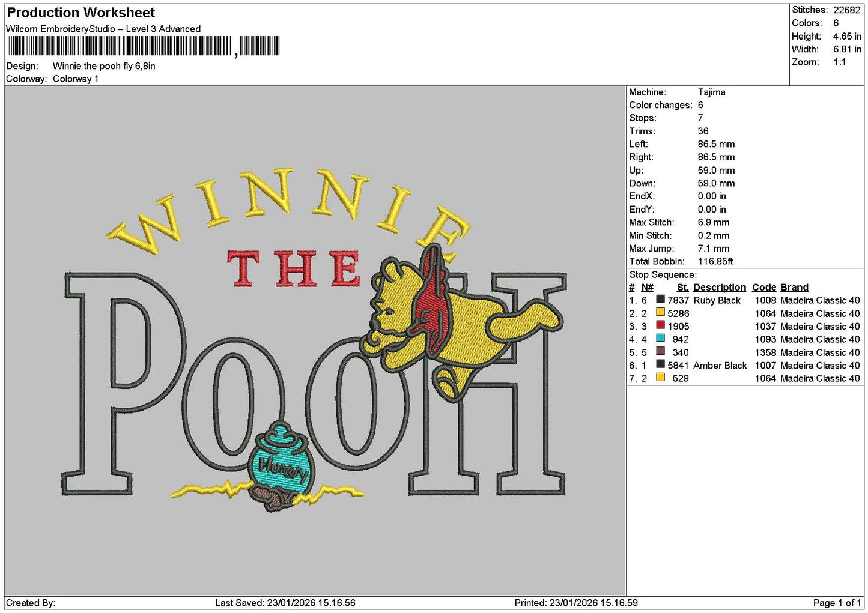This screenshot has height=613, width=868.
Task: Click the Height value '4.65 in'
Action: [x=847, y=36]
